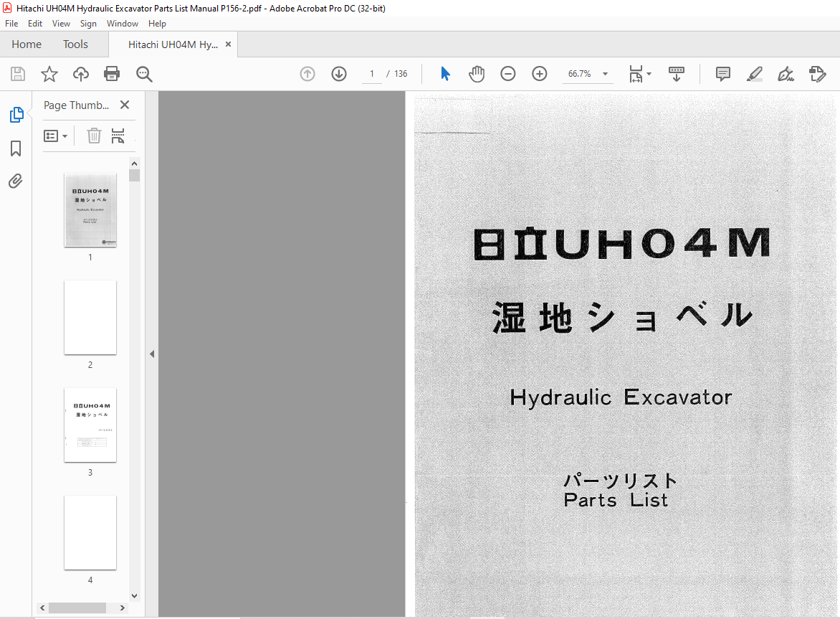Select the Highlight text pen tool

pyautogui.click(x=755, y=74)
